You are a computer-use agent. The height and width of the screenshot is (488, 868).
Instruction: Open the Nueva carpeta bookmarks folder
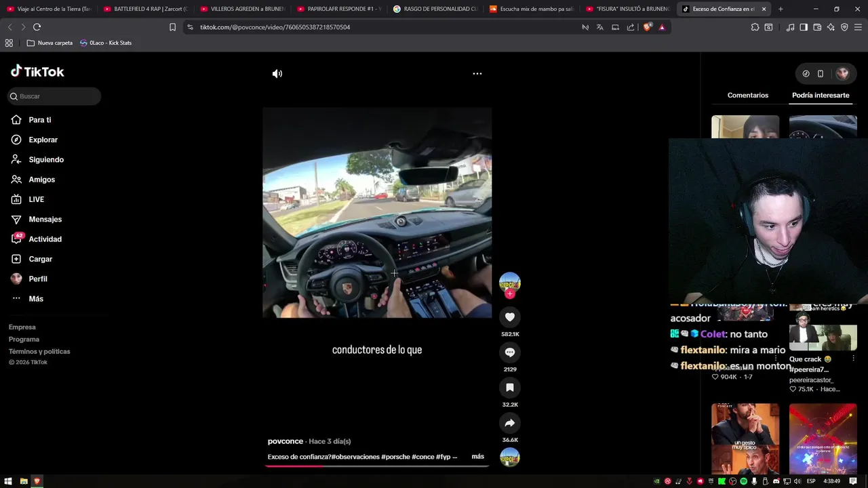coord(50,43)
